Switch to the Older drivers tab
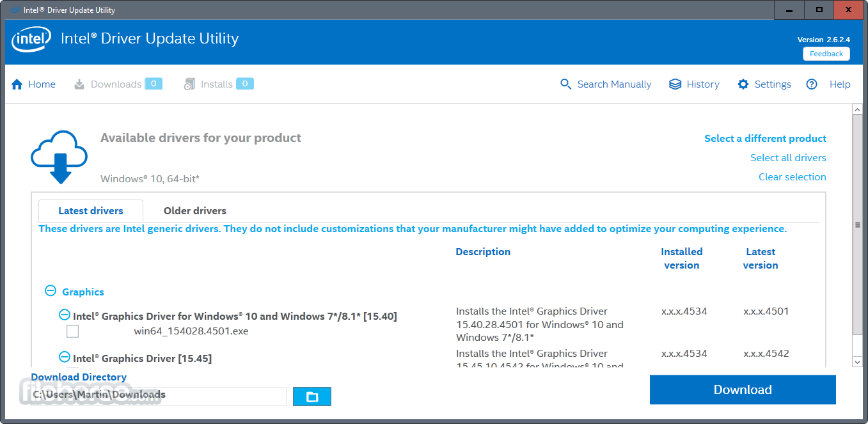Screen dimensions: 868x424 [x=194, y=210]
